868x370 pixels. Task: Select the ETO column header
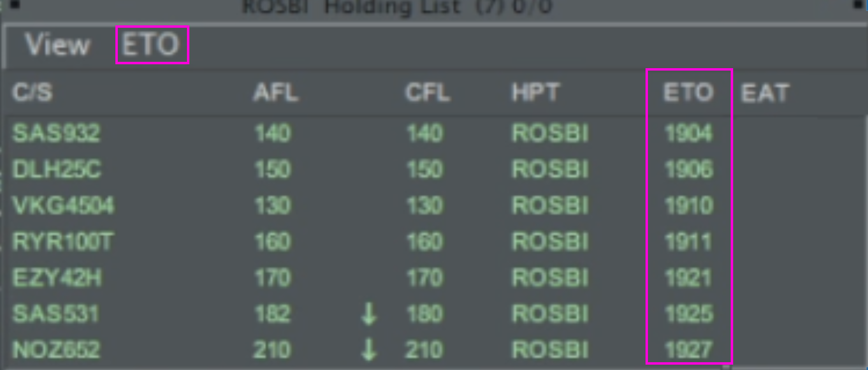[x=688, y=92]
